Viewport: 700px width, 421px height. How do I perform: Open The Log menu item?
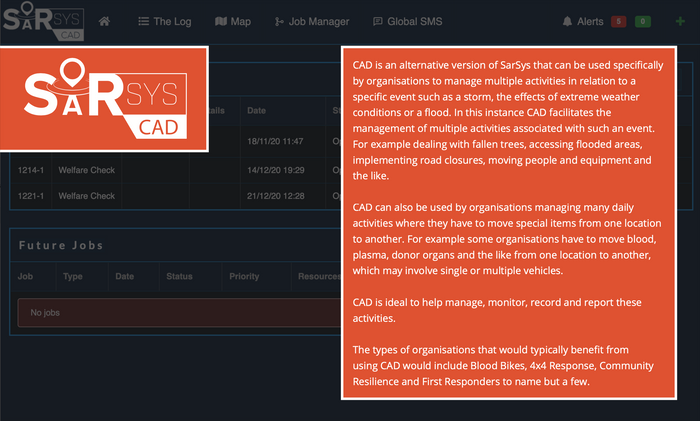[x=165, y=21]
